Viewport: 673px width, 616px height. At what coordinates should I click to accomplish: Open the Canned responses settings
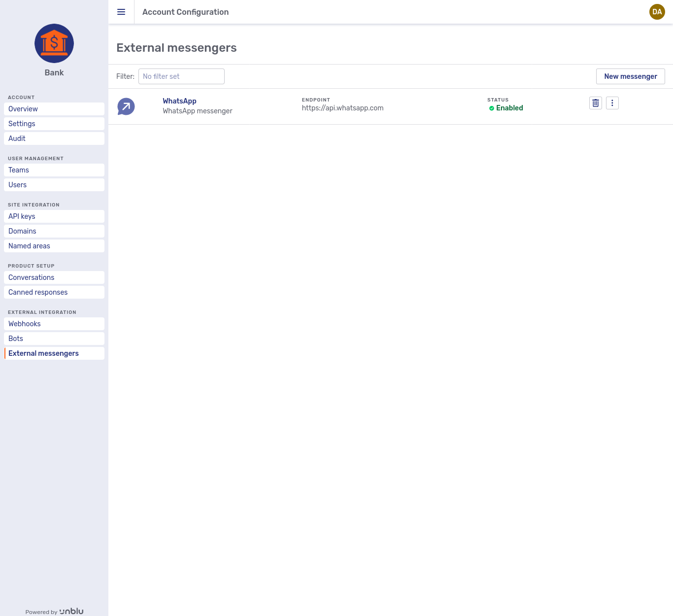click(x=38, y=292)
